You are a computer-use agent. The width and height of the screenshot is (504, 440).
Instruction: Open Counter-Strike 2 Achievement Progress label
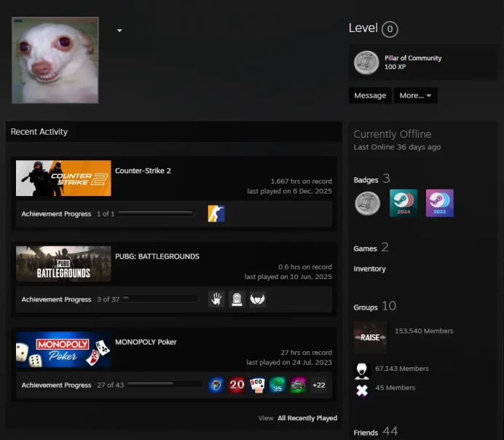56,213
